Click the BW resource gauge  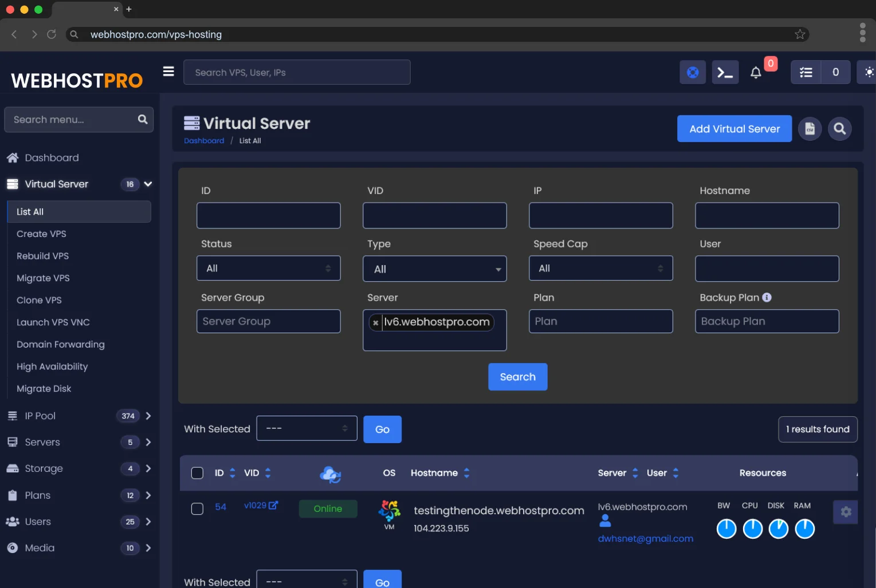pos(726,528)
